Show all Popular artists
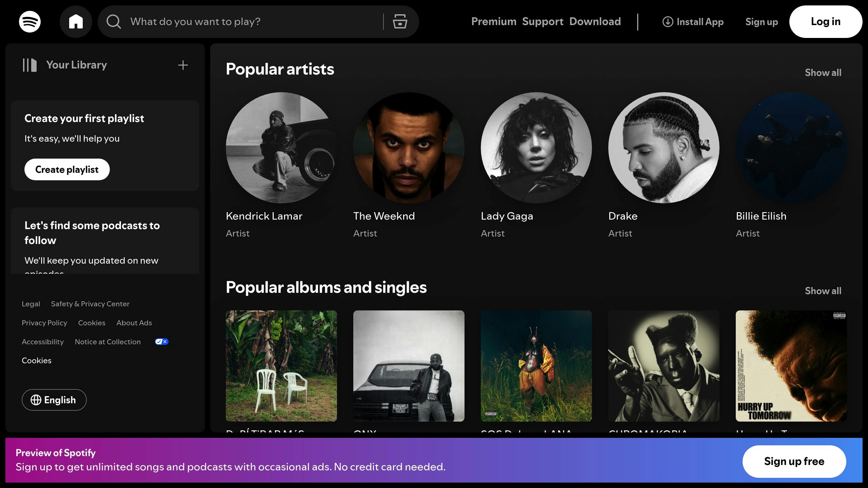Viewport: 868px width, 488px height. coord(823,73)
